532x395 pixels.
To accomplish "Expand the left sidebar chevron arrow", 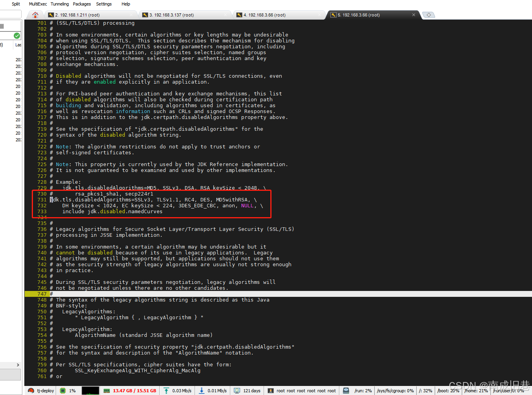I will [17, 365].
